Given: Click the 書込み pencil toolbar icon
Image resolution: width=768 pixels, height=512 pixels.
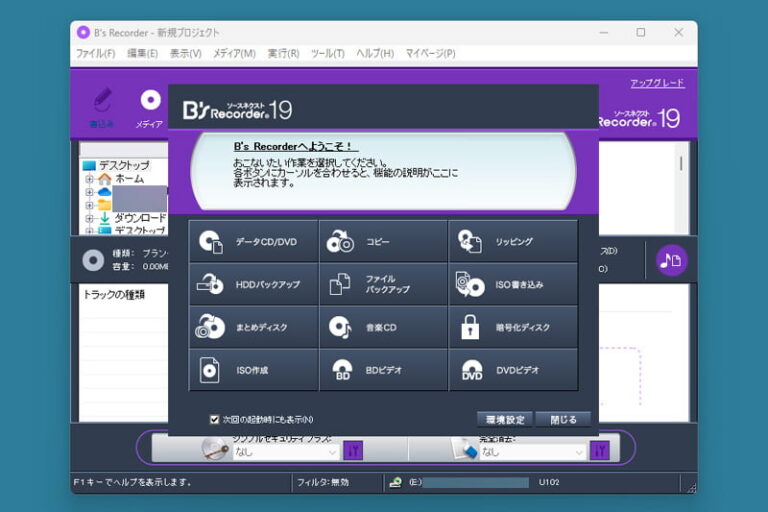Looking at the screenshot, I should pos(102,107).
